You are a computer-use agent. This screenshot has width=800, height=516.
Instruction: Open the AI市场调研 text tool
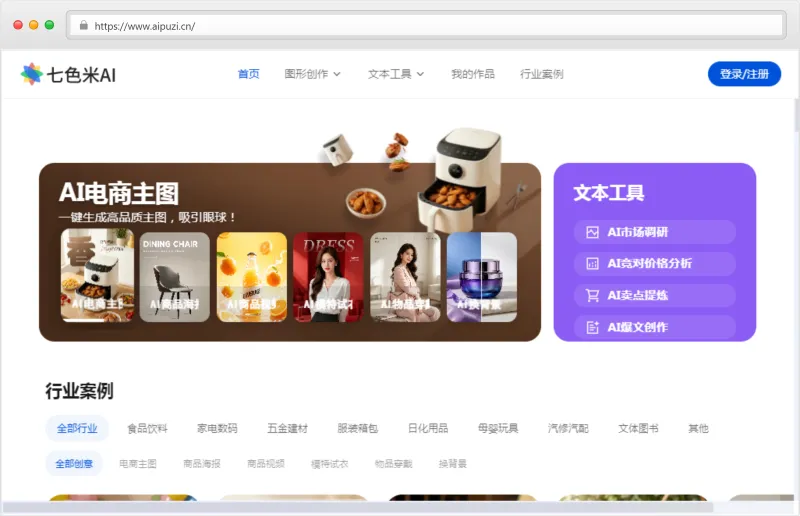(655, 232)
